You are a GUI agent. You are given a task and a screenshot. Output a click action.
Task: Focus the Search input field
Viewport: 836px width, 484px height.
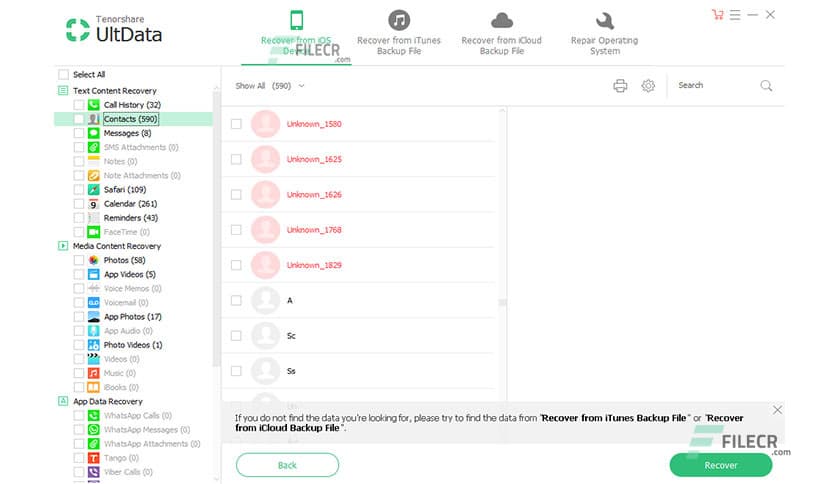(714, 85)
